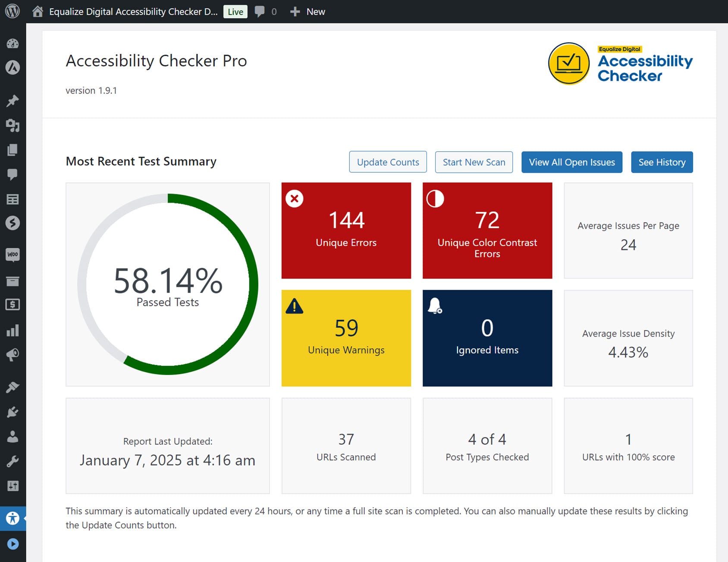Click the Live status badge
Image resolution: width=728 pixels, height=562 pixels.
(235, 12)
